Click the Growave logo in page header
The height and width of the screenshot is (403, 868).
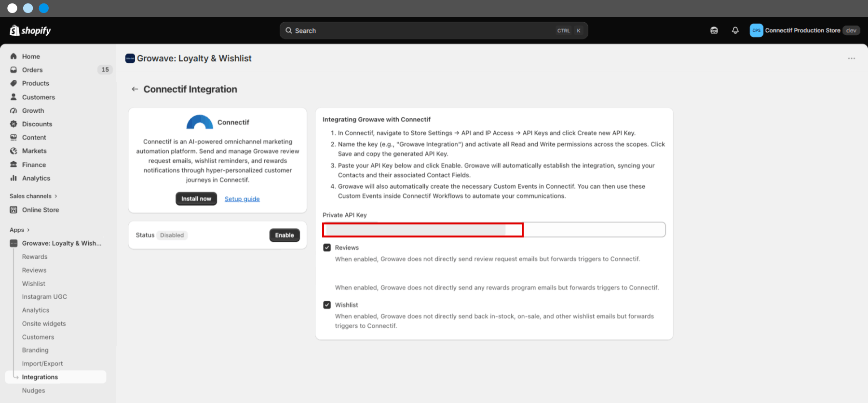[x=130, y=58]
